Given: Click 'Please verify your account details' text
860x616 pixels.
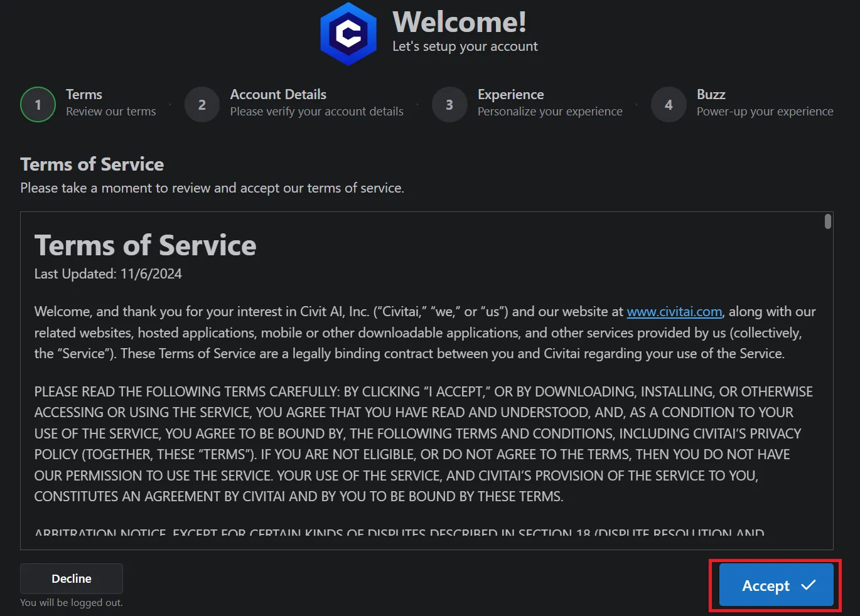Looking at the screenshot, I should tap(317, 112).
